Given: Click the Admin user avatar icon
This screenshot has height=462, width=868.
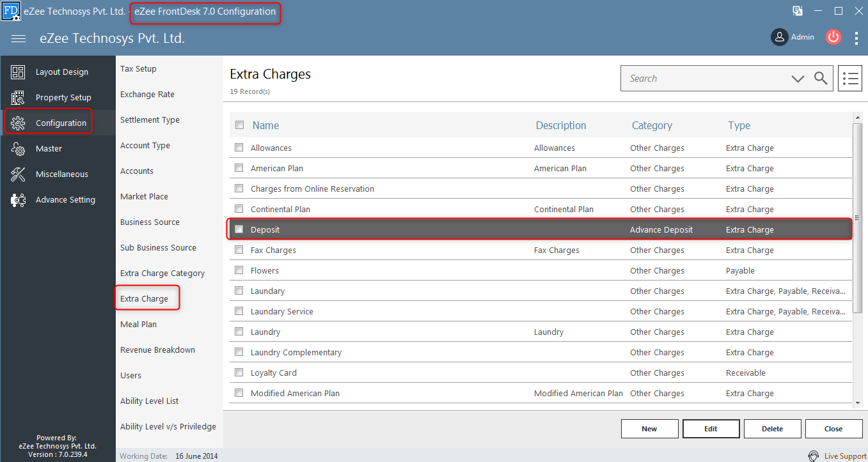Looking at the screenshot, I should [779, 37].
